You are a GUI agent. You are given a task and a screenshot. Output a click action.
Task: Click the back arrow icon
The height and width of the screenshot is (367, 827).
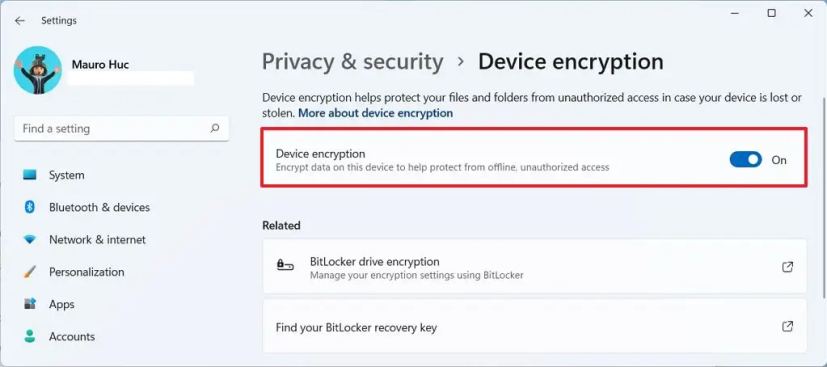pyautogui.click(x=20, y=21)
